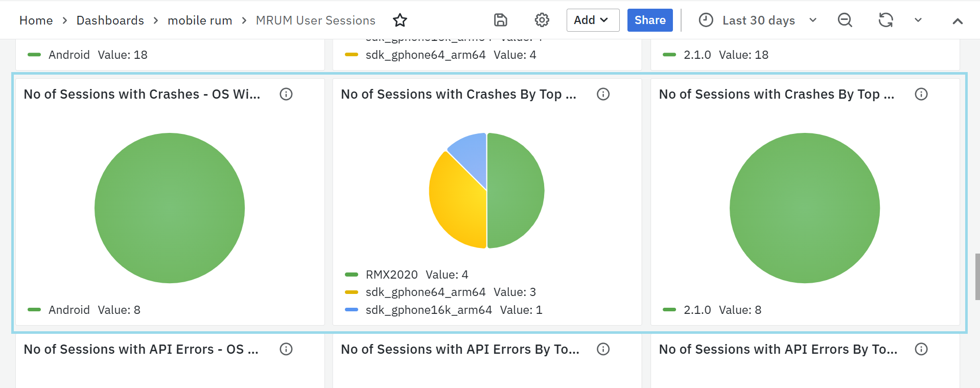
Task: Go to Home breadcrumb link
Action: pyautogui.click(x=36, y=20)
